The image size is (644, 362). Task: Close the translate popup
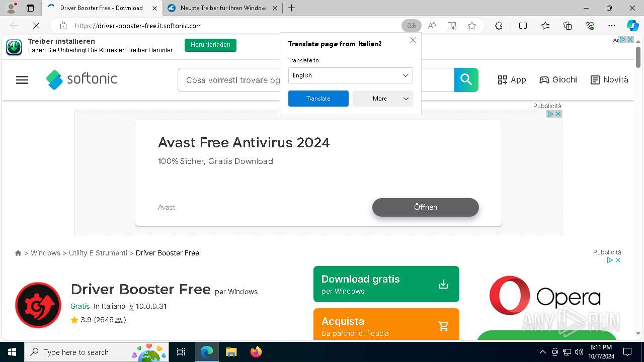[x=413, y=41]
